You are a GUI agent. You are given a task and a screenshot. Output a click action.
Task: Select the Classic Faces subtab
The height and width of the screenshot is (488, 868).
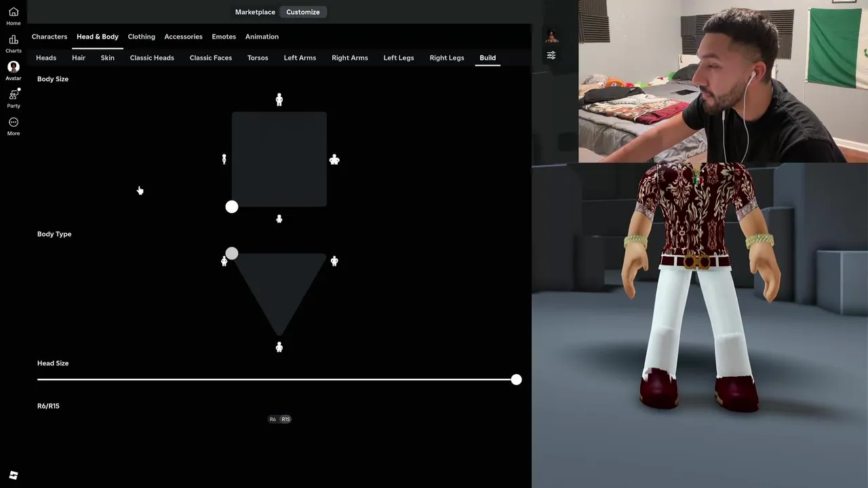pos(211,58)
